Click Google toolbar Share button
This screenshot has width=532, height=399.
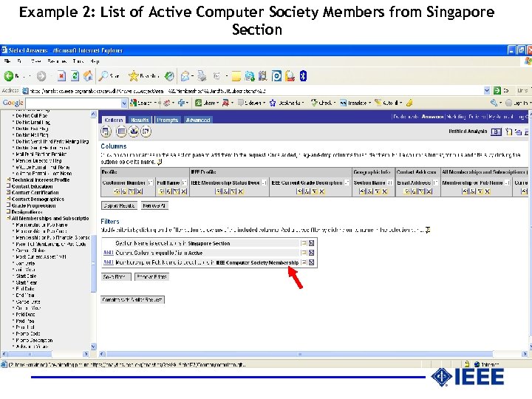point(205,103)
